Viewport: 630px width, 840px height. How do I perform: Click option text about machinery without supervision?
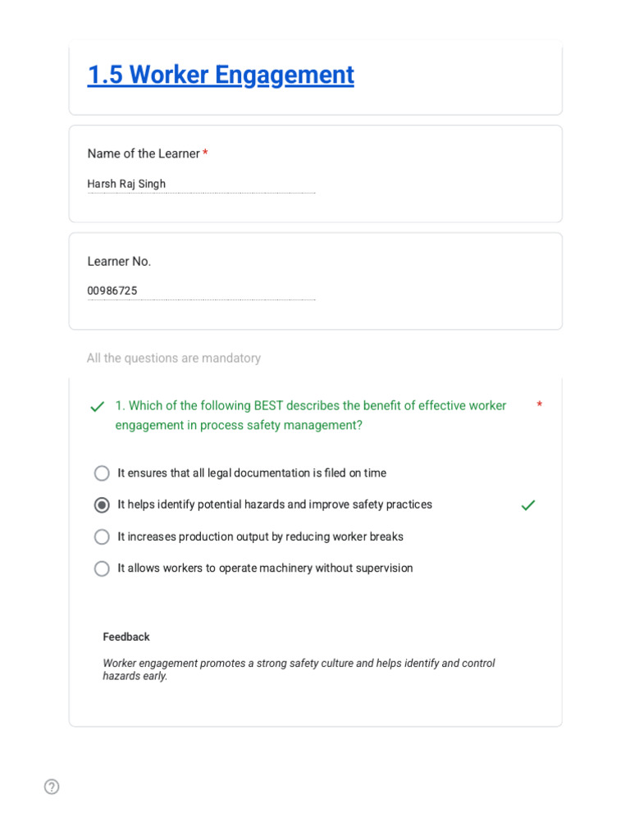[265, 568]
